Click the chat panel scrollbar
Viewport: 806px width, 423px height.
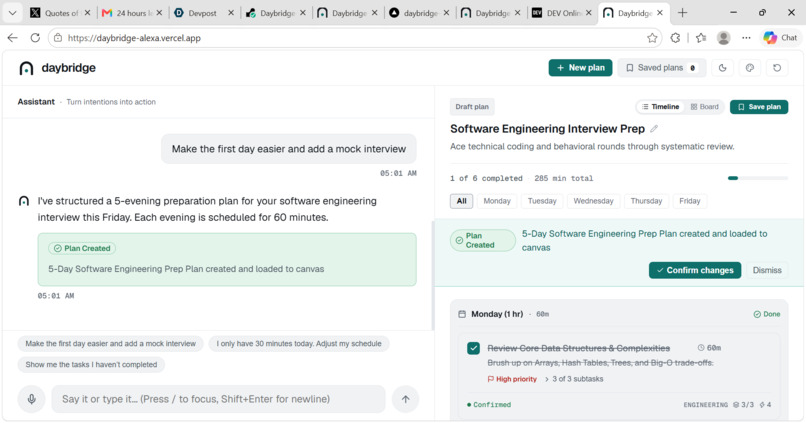point(433,275)
